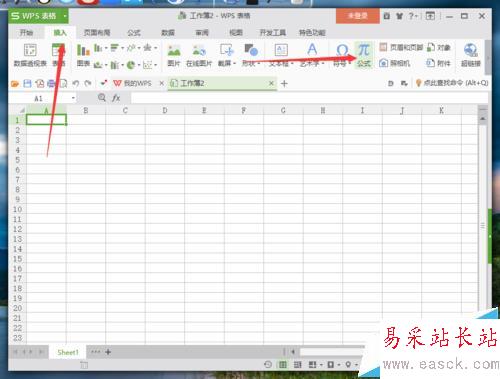Switch to the Home (开始) ribbon tab
Viewport: 500px width, 379px height.
tap(26, 33)
